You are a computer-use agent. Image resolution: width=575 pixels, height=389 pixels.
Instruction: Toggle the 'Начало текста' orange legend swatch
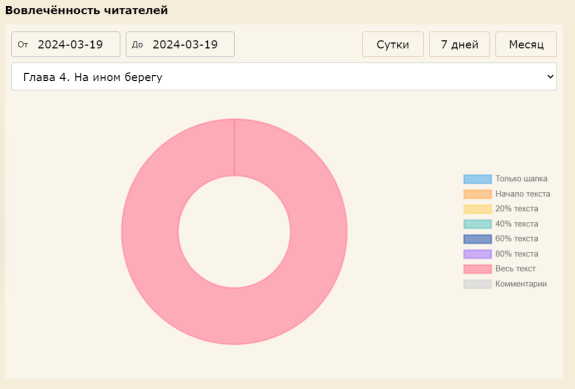click(x=477, y=194)
